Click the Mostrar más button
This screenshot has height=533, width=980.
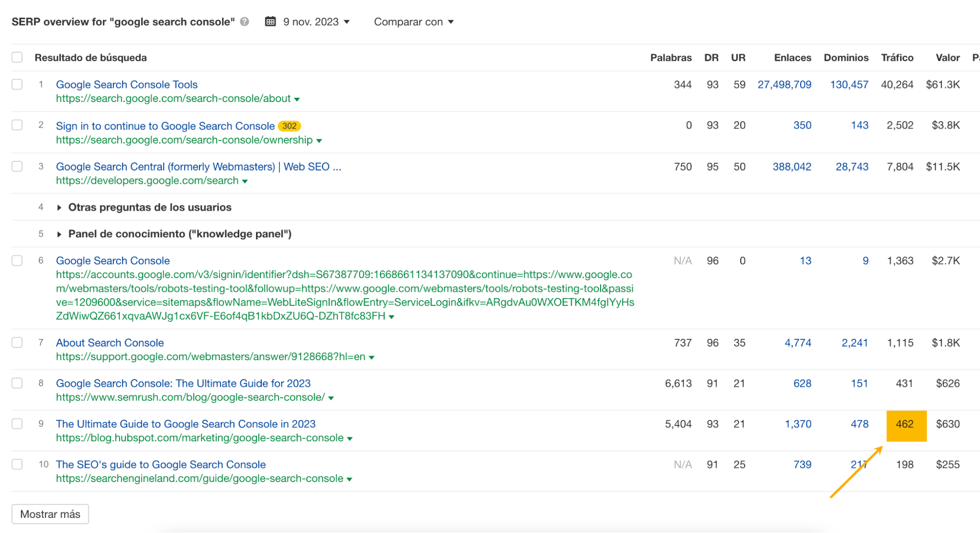point(50,514)
